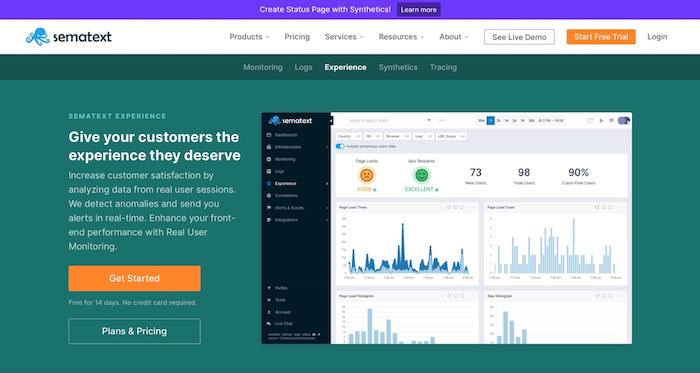Open Correlations icon in dashboard sidebar
The height and width of the screenshot is (373, 700).
click(x=269, y=195)
